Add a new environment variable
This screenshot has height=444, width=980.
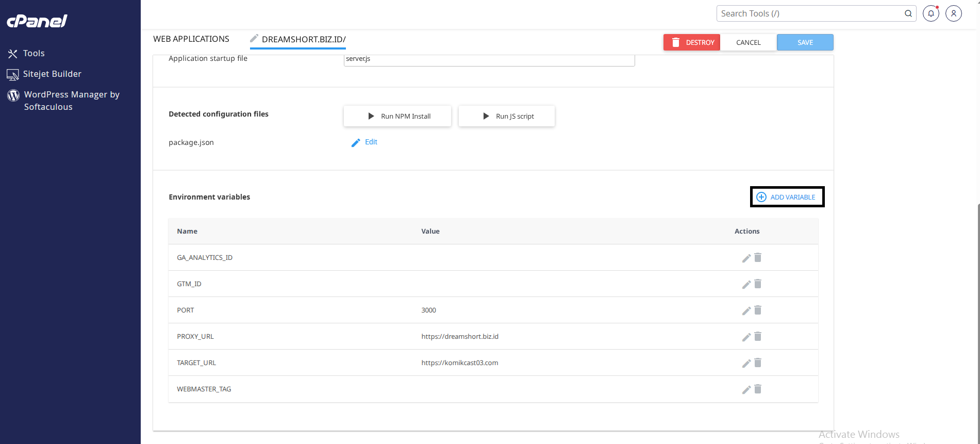click(x=787, y=197)
